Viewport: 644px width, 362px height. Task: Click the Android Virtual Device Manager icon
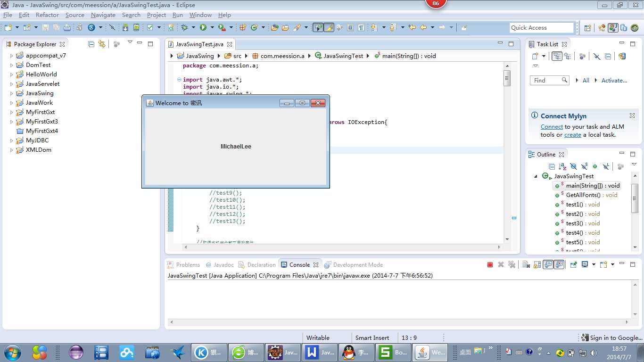click(x=136, y=28)
